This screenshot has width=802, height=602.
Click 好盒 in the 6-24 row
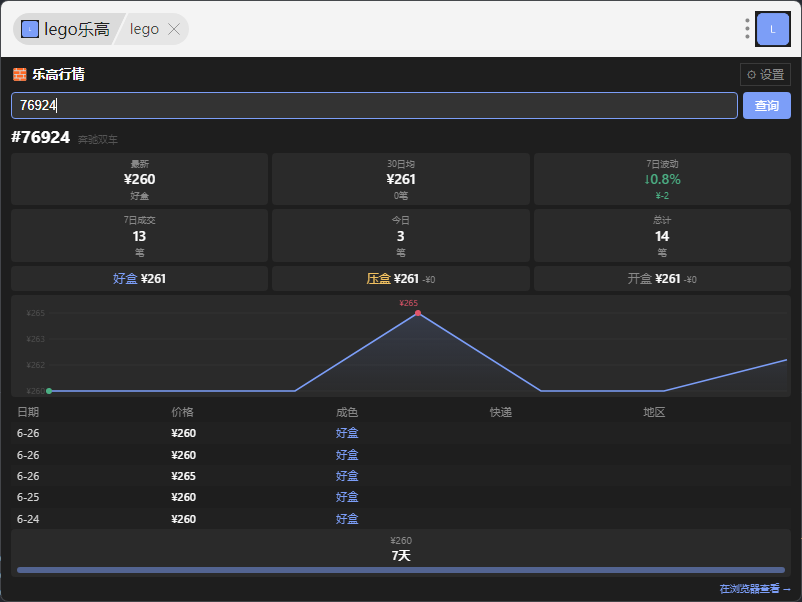point(347,519)
